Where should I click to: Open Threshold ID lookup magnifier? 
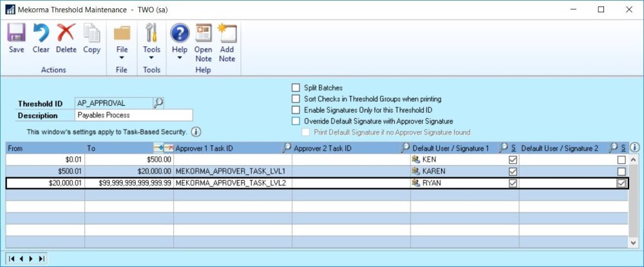point(158,103)
